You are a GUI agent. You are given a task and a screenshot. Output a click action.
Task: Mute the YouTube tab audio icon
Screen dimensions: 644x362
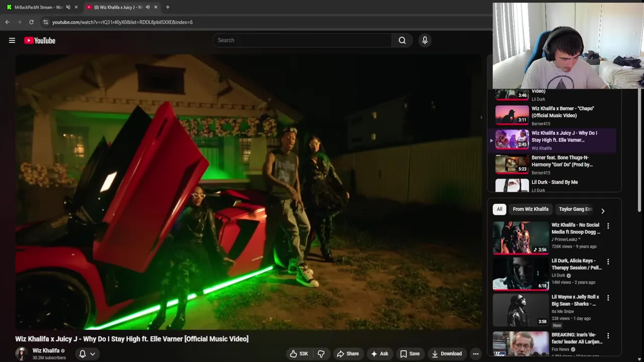[x=147, y=7]
